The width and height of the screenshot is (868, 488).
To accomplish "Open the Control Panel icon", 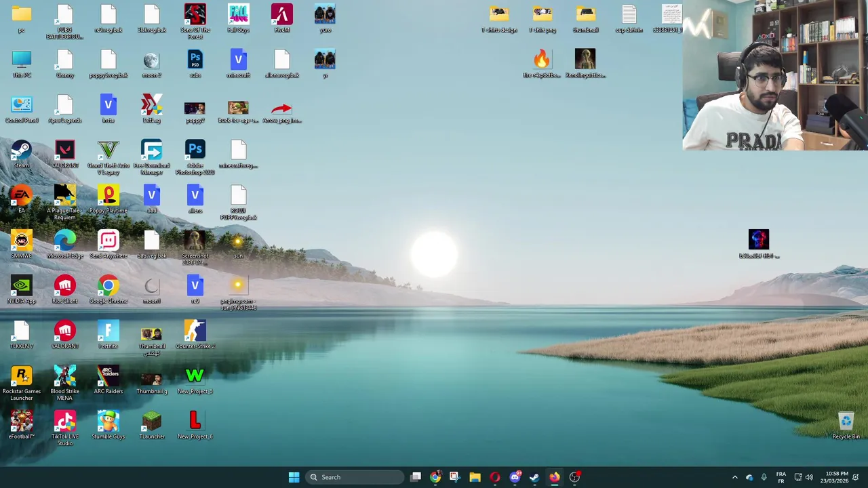I will (x=21, y=108).
